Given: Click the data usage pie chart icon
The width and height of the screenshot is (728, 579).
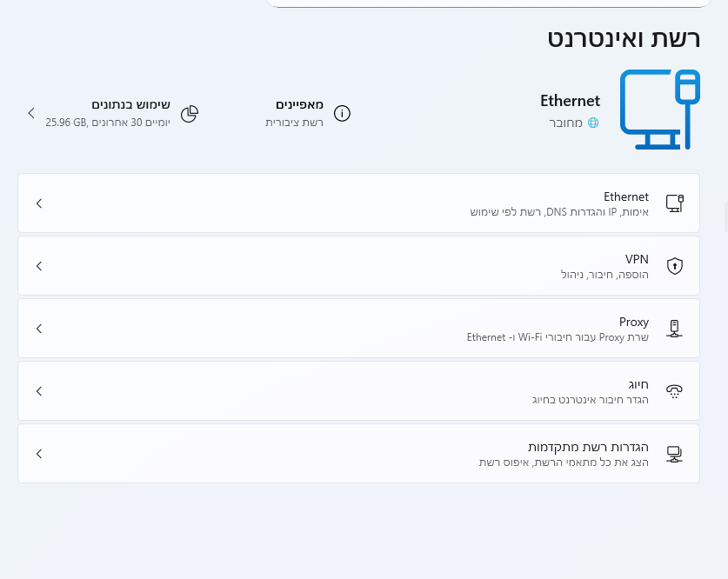Looking at the screenshot, I should point(190,114).
